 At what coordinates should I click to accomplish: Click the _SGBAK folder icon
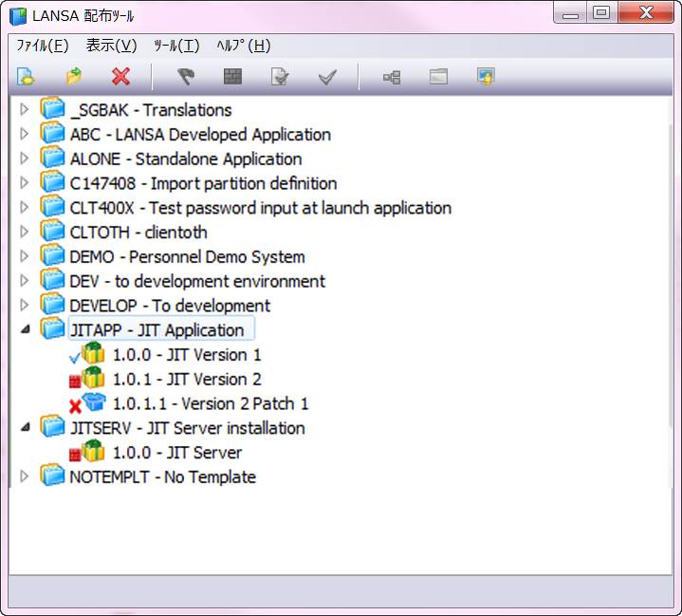52,109
